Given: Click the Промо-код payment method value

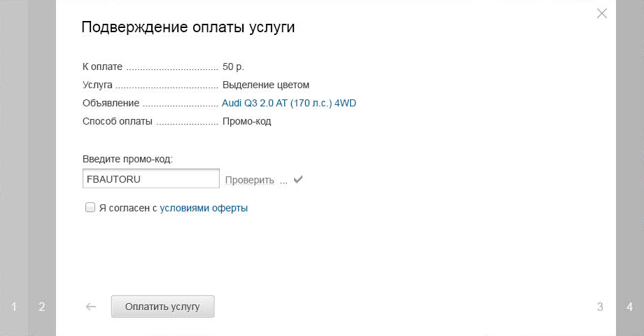Looking at the screenshot, I should (x=246, y=121).
